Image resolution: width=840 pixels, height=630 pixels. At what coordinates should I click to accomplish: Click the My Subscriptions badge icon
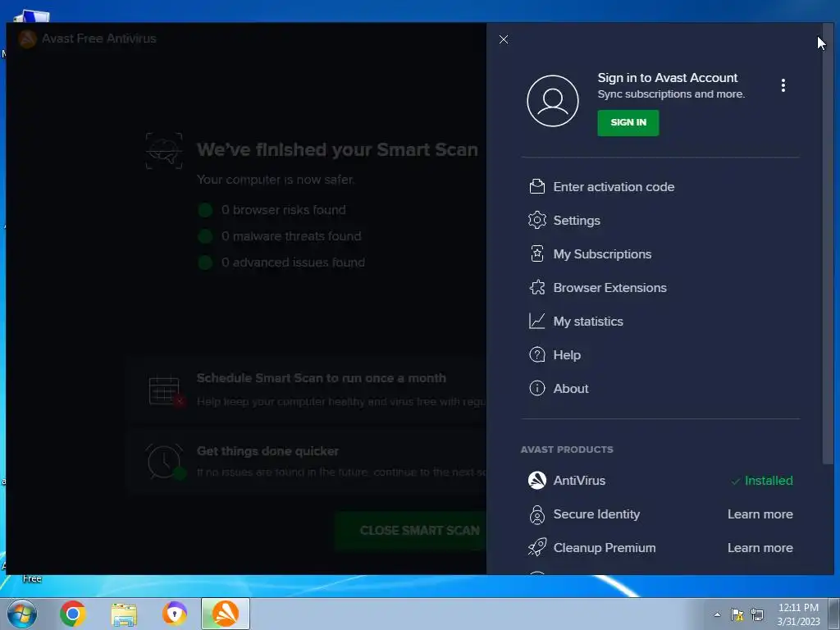click(536, 254)
